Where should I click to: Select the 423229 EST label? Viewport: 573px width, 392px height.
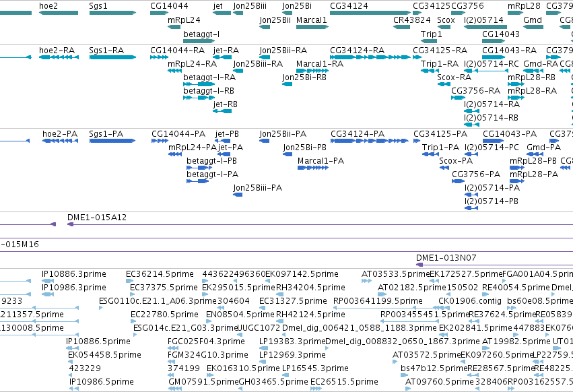[85, 368]
